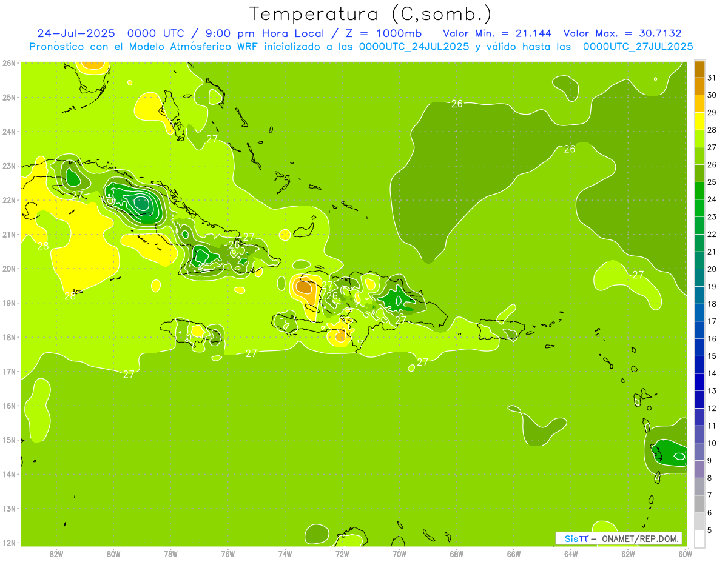Click the '28' contour label near 19N 81.5W

70,296
